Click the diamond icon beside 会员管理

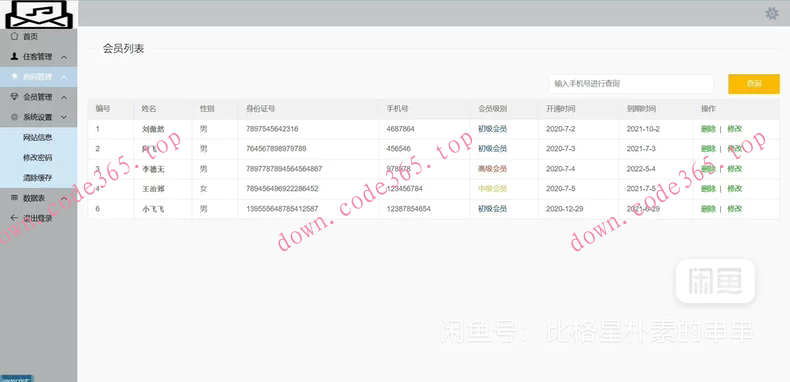[x=14, y=97]
